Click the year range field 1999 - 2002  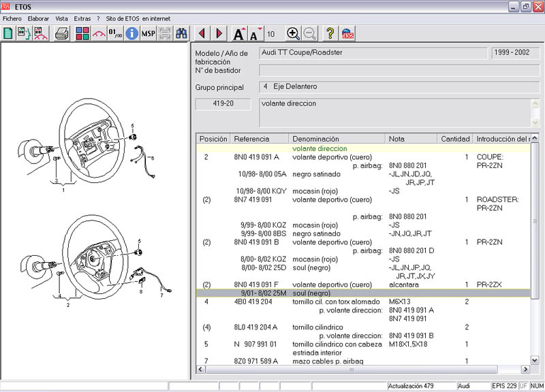516,53
